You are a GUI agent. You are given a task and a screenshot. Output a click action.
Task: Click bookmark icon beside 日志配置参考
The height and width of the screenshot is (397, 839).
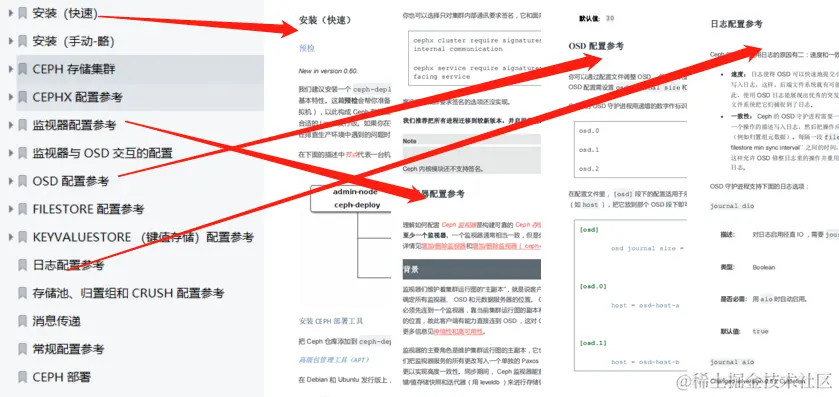pyautogui.click(x=22, y=265)
